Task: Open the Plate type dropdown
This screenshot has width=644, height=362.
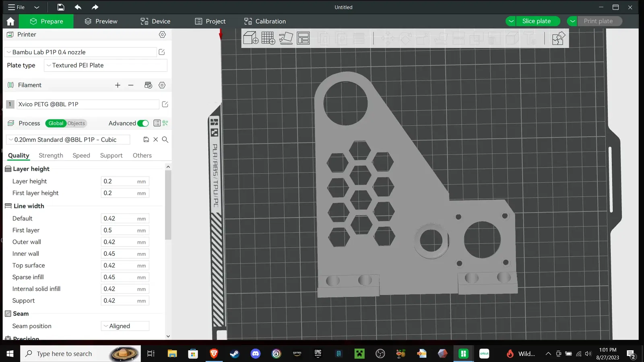Action: coord(105,65)
